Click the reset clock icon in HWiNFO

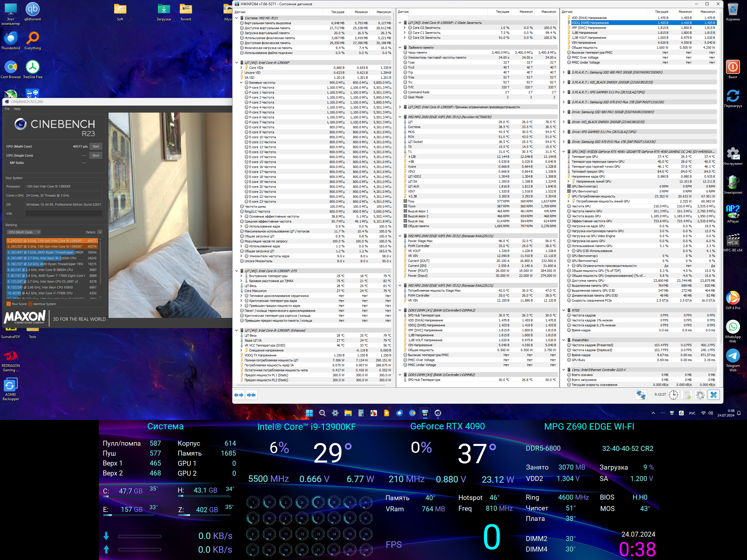[673, 395]
